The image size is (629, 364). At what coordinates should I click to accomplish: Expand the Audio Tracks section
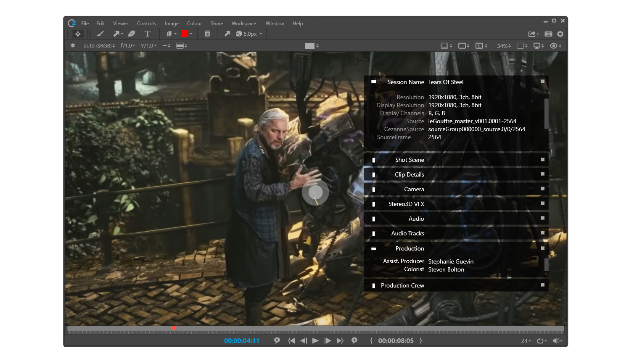point(373,234)
